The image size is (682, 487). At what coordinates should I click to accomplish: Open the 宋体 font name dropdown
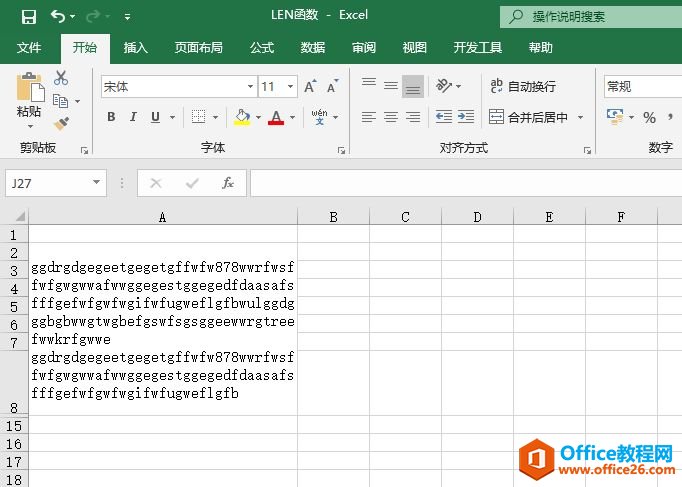point(250,87)
